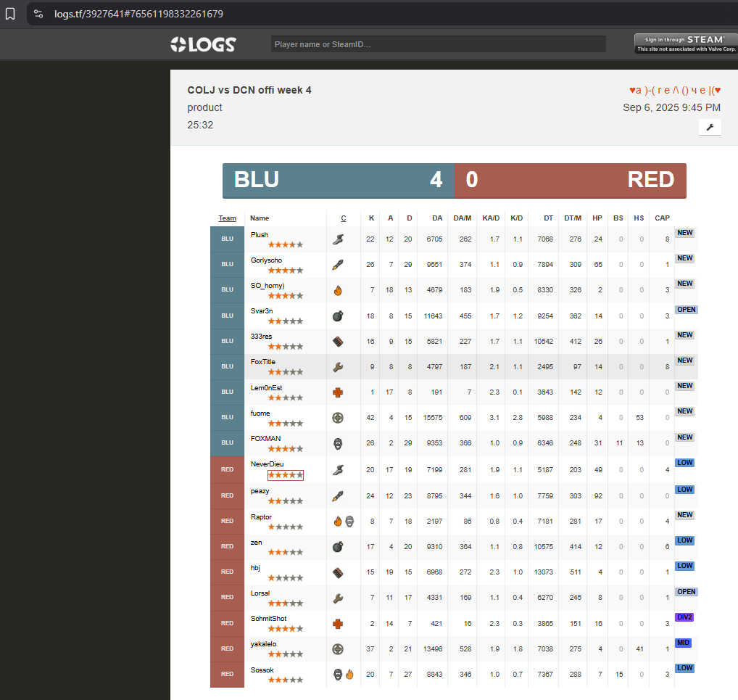Click FoxTitle's engineer class icon
This screenshot has height=700, width=738.
tap(338, 367)
